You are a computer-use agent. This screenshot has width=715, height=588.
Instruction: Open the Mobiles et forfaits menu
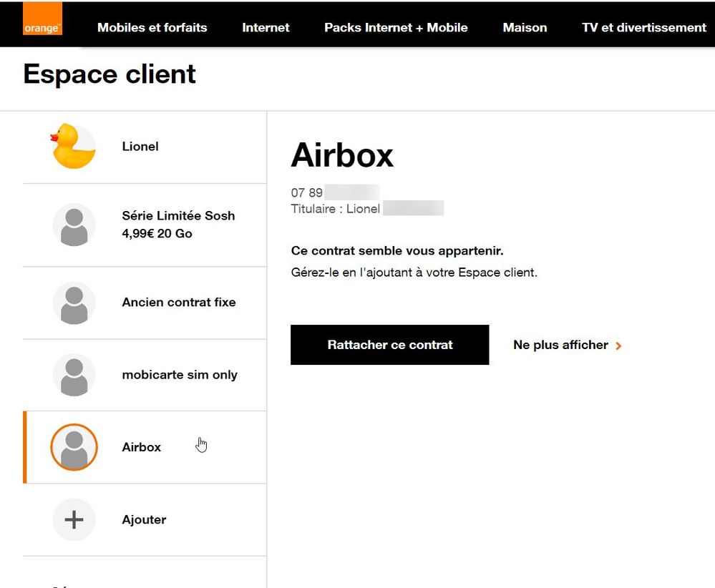coord(152,28)
